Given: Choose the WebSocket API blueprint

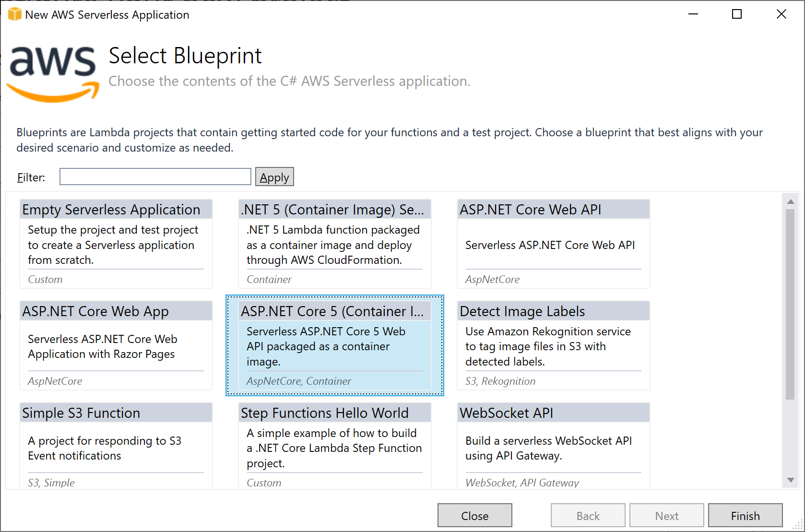Looking at the screenshot, I should [x=554, y=446].
